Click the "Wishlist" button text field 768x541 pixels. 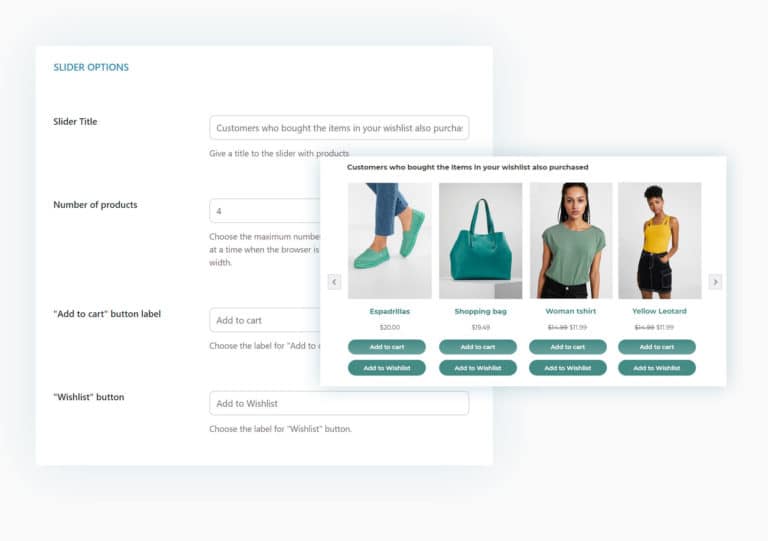[339, 403]
